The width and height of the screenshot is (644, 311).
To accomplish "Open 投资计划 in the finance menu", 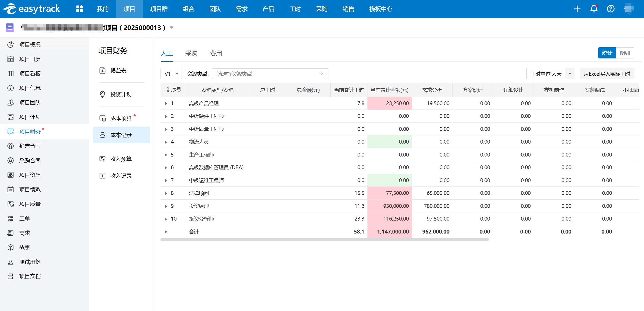I will [x=121, y=95].
